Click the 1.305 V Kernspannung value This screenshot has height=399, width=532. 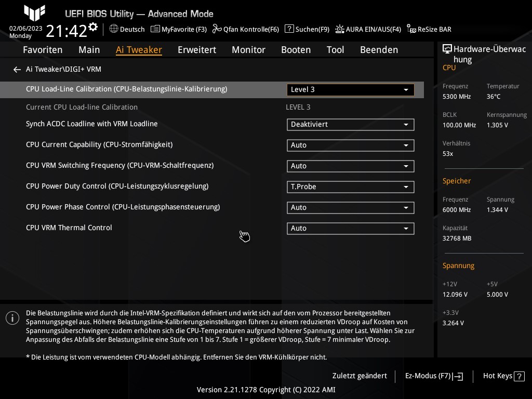[497, 125]
